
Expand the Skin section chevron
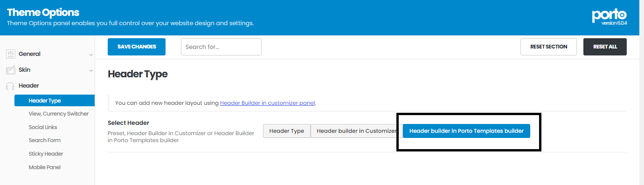(91, 70)
